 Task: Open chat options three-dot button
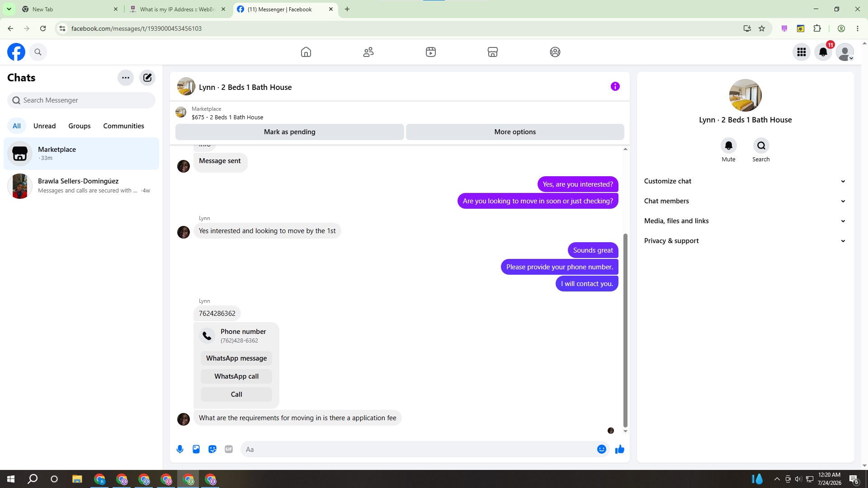tap(126, 78)
